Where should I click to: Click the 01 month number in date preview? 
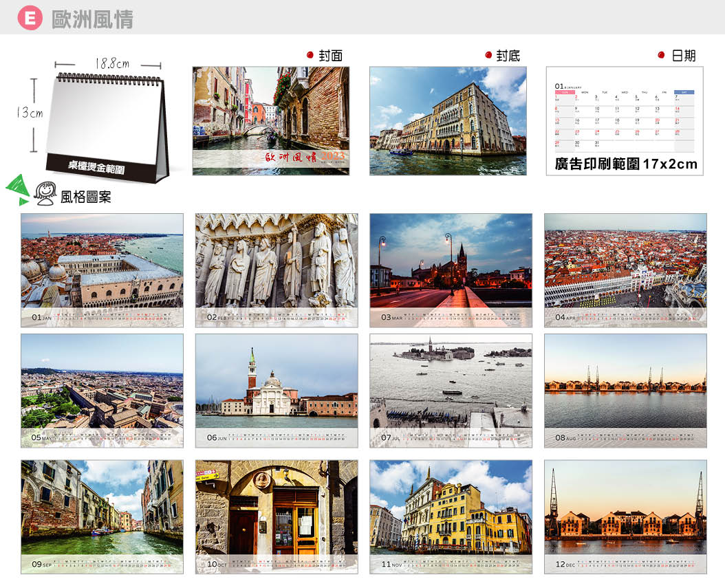coord(559,86)
